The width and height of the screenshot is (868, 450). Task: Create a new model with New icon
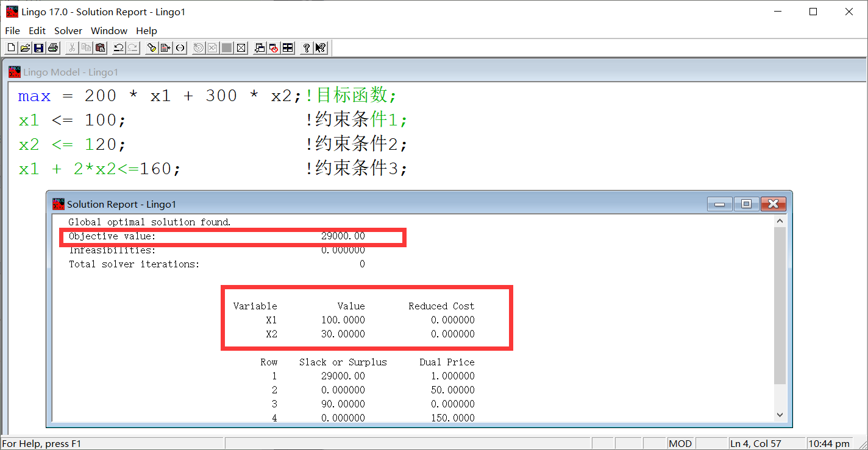tap(11, 47)
